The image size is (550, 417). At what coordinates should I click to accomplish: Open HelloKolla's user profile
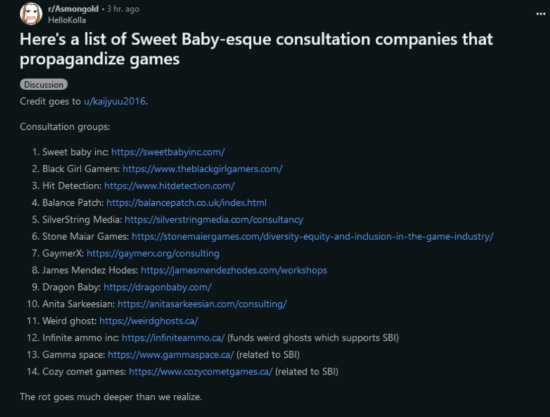[x=67, y=20]
